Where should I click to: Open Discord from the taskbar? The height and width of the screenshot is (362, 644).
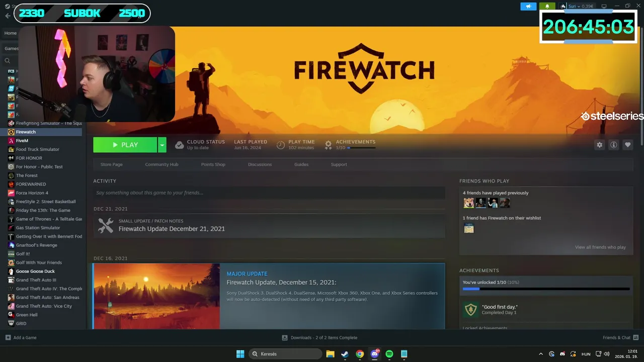coord(375,354)
